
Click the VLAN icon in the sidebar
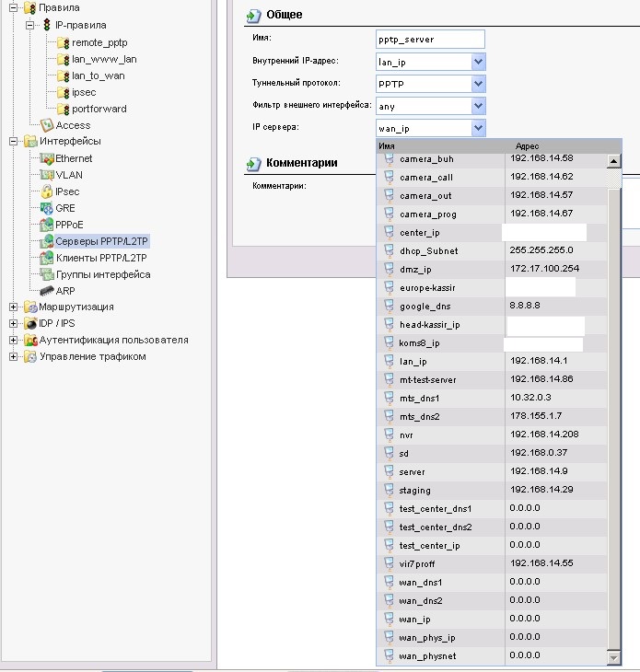(x=47, y=175)
